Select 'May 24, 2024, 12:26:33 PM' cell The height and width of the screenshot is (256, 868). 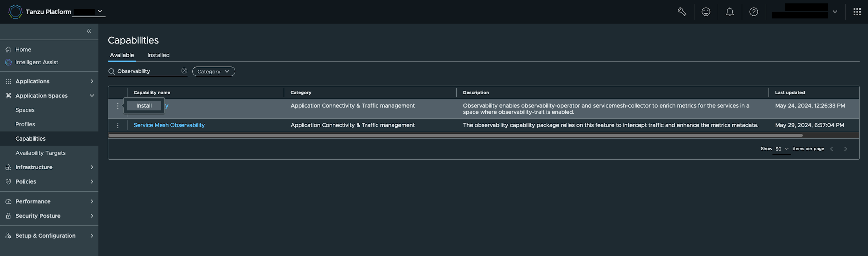point(810,106)
